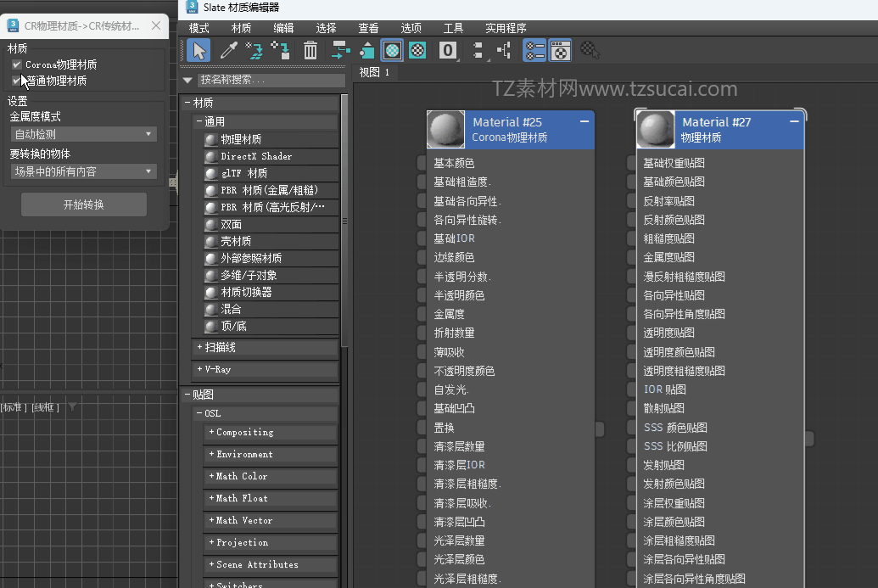Click the 开始转换 button
The height and width of the screenshot is (588, 878).
point(83,204)
